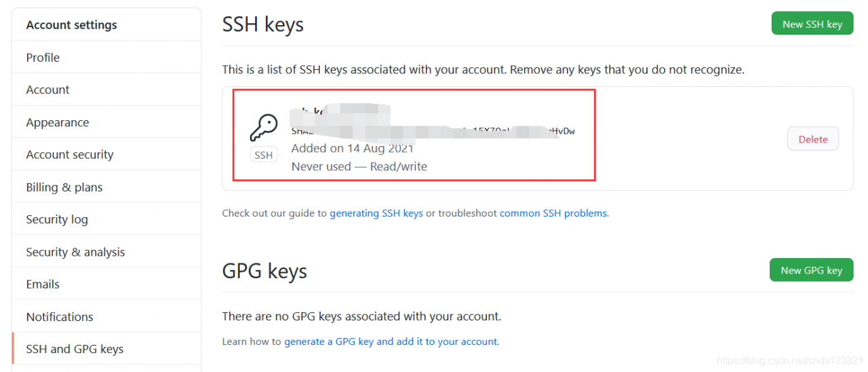
Task: Click the SSH label badge under the key
Action: pyautogui.click(x=264, y=155)
